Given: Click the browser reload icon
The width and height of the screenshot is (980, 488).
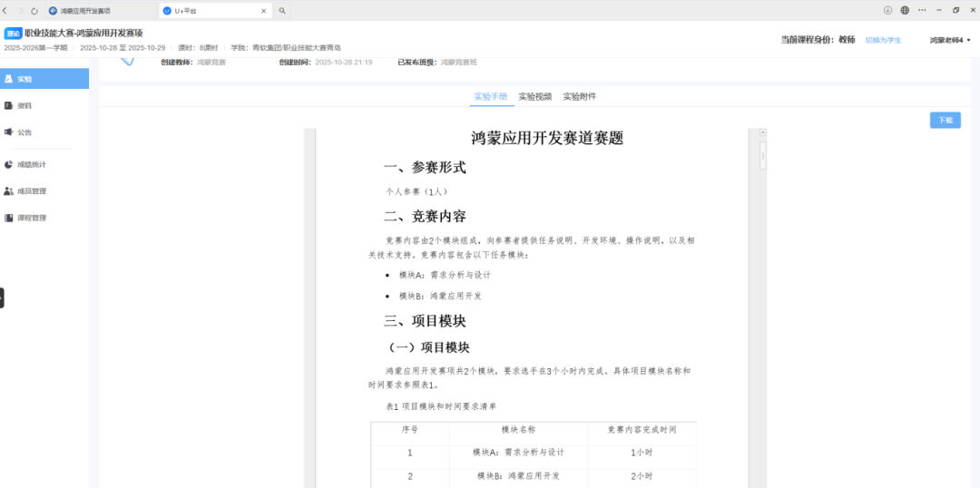Looking at the screenshot, I should click(x=34, y=11).
